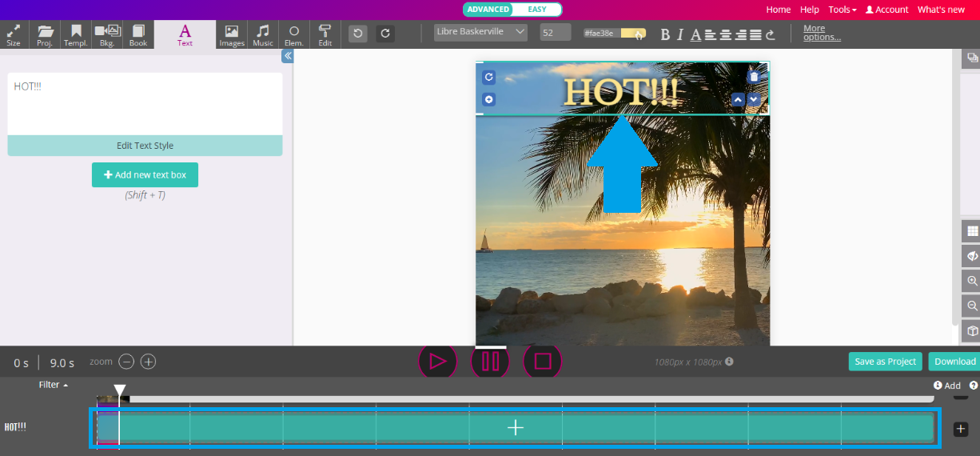980x456 pixels.
Task: Click the Size tool icon
Action: [14, 35]
